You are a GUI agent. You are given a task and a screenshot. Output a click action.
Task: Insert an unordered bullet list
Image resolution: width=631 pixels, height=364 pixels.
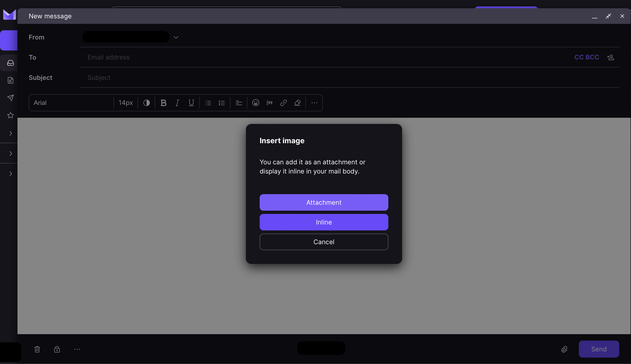pos(208,103)
